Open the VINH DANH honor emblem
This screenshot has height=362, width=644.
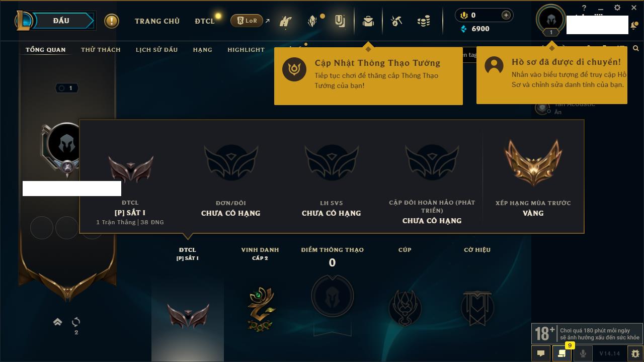pyautogui.click(x=261, y=308)
